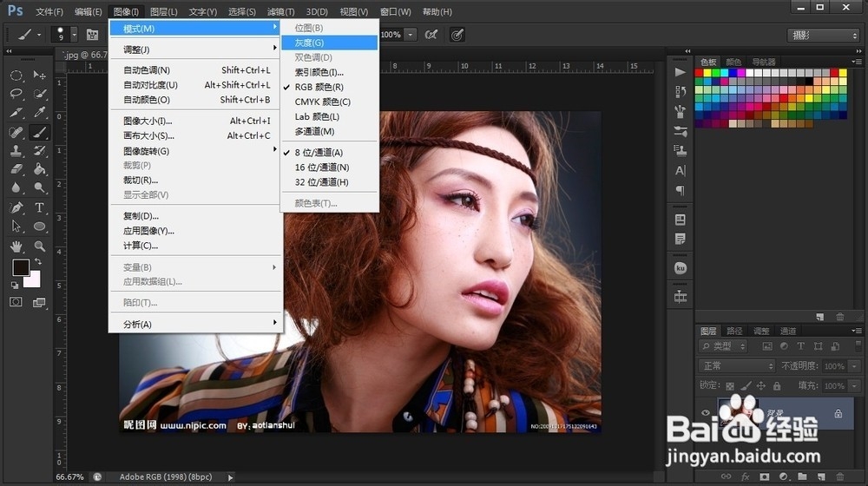868x486 pixels.
Task: Expand the 调整(J) submenu
Action: 196,49
